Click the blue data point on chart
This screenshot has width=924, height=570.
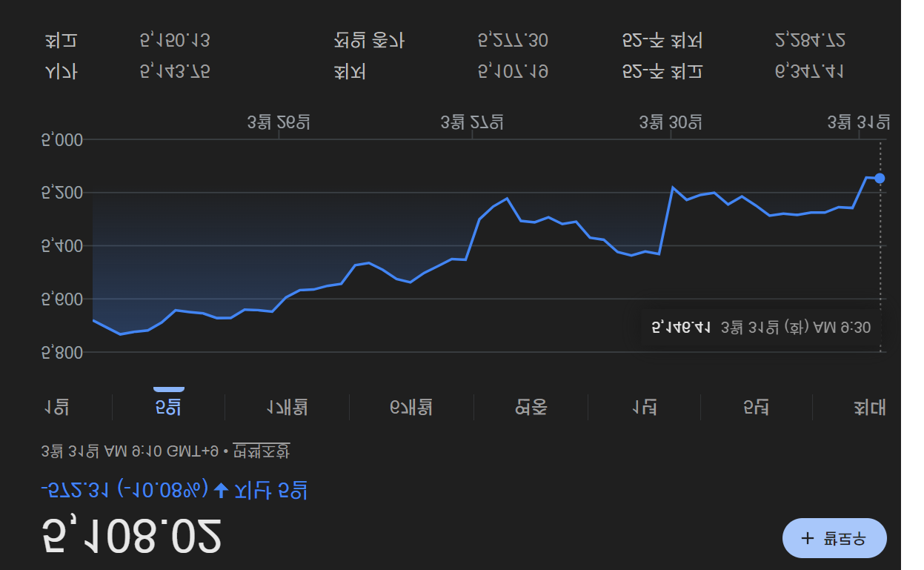pyautogui.click(x=880, y=178)
